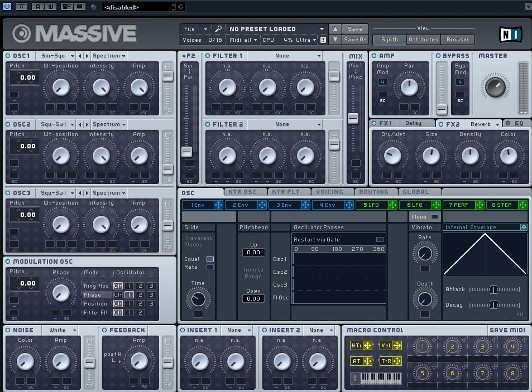Grab the 6 LFO modulation crosshair handle
Viewport: 532px width, 392px height.
coord(435,205)
